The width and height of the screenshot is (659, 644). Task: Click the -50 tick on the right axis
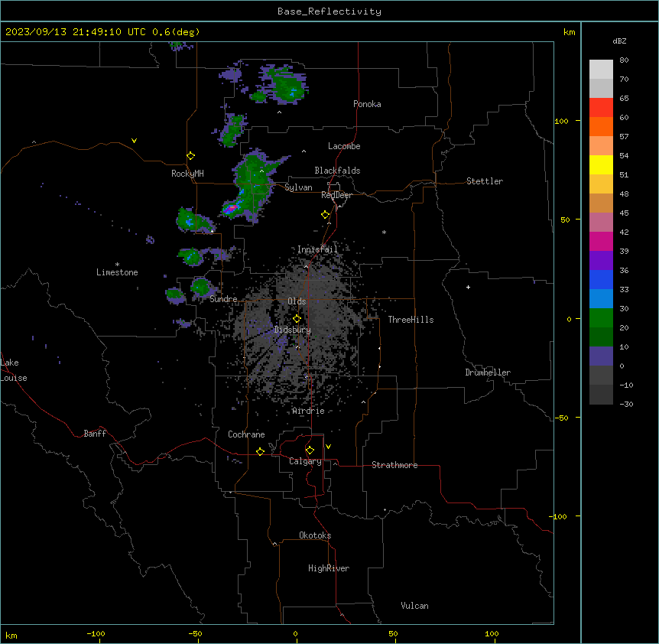[x=561, y=418]
